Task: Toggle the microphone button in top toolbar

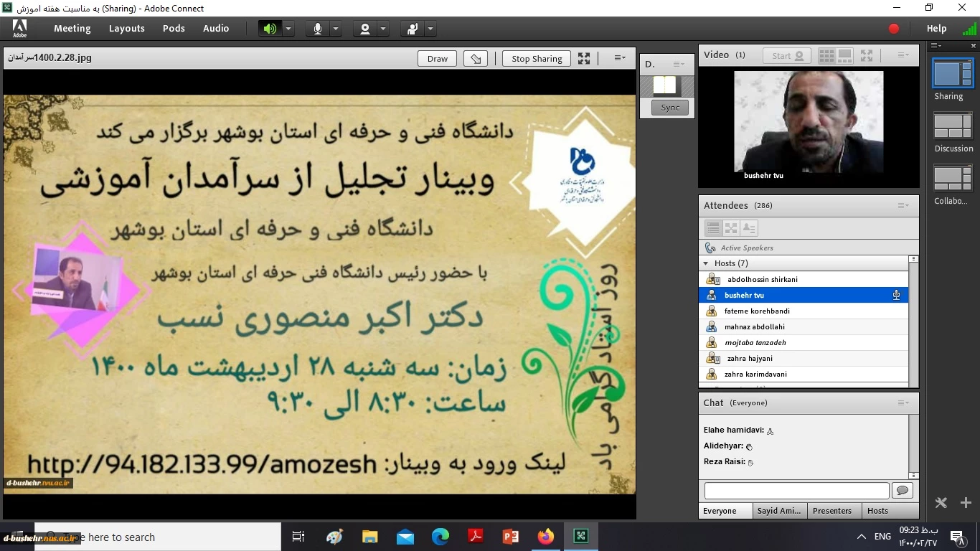Action: (x=318, y=29)
